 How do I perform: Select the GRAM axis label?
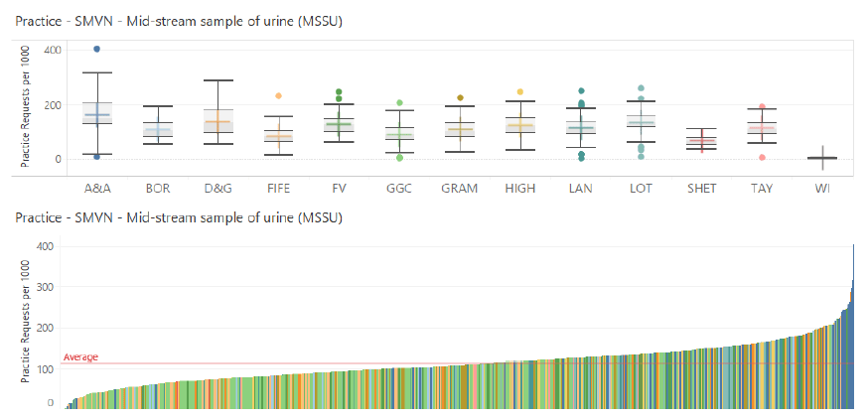(460, 189)
